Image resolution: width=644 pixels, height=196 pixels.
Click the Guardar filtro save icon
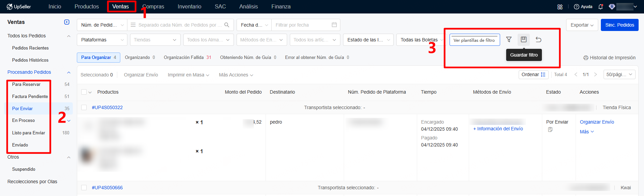point(524,40)
